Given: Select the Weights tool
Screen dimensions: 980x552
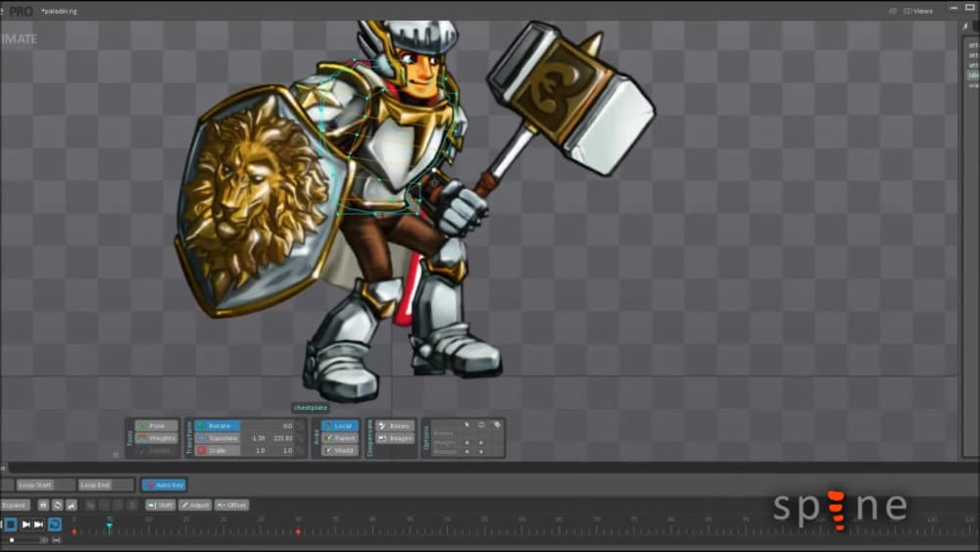Looking at the screenshot, I should click(x=156, y=438).
